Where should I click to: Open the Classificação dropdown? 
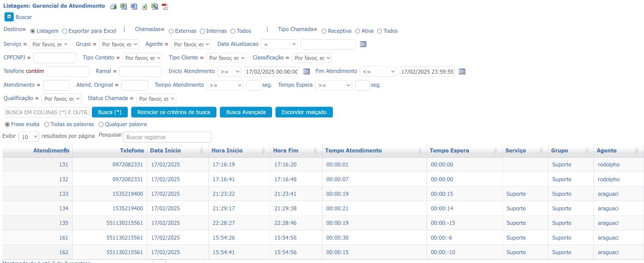pyautogui.click(x=312, y=58)
